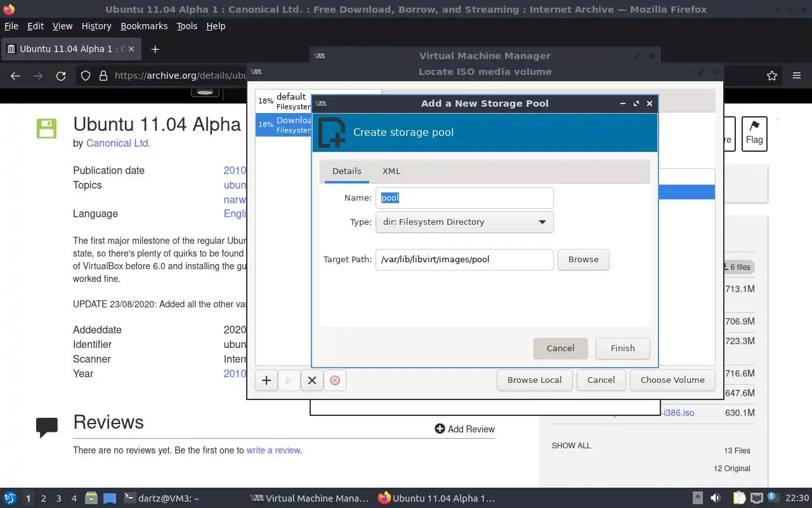Click the network tray icon
812x508 pixels.
[x=756, y=498]
